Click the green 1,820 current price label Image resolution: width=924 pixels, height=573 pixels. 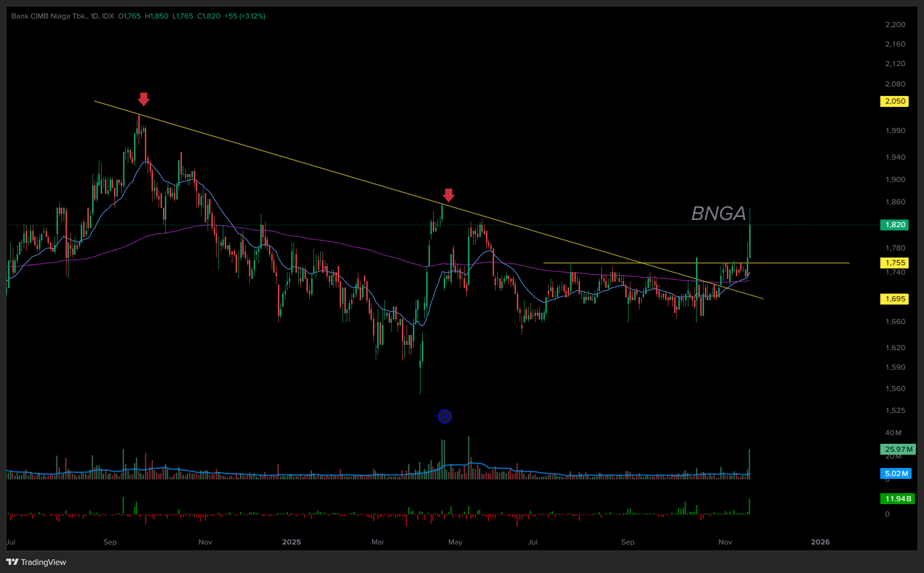pos(895,225)
